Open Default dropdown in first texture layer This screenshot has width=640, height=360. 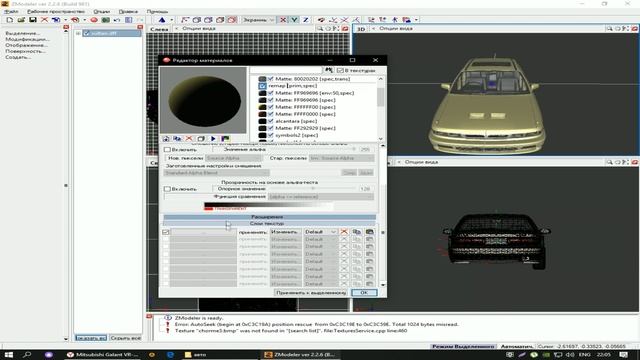pos(320,232)
